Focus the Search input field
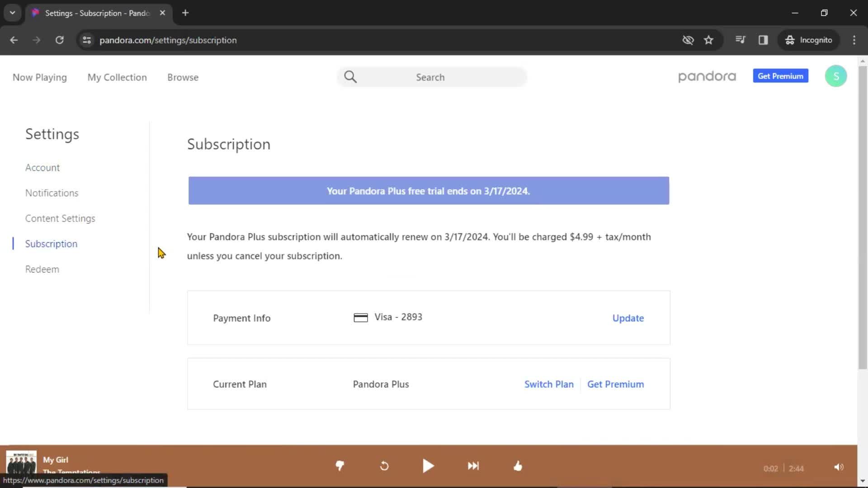The height and width of the screenshot is (488, 868). [432, 77]
